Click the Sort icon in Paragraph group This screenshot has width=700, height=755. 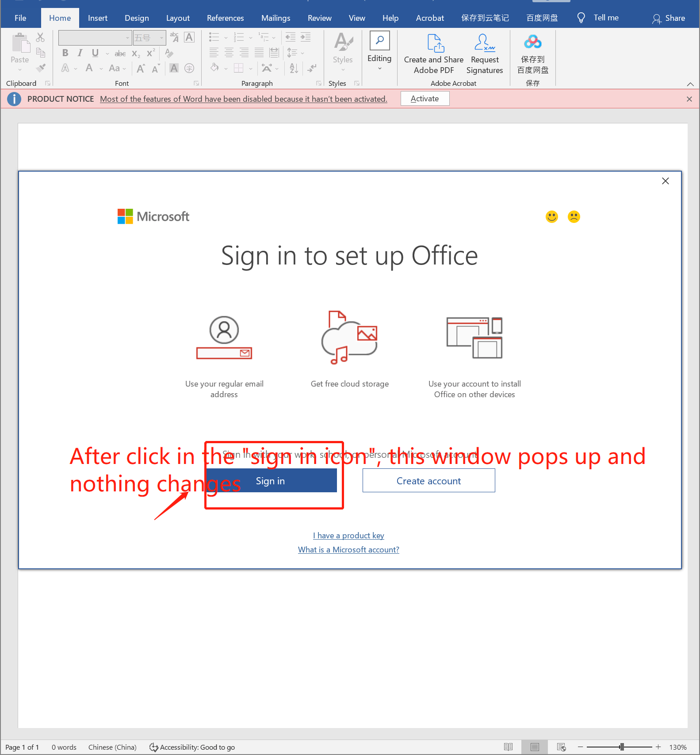tap(294, 68)
